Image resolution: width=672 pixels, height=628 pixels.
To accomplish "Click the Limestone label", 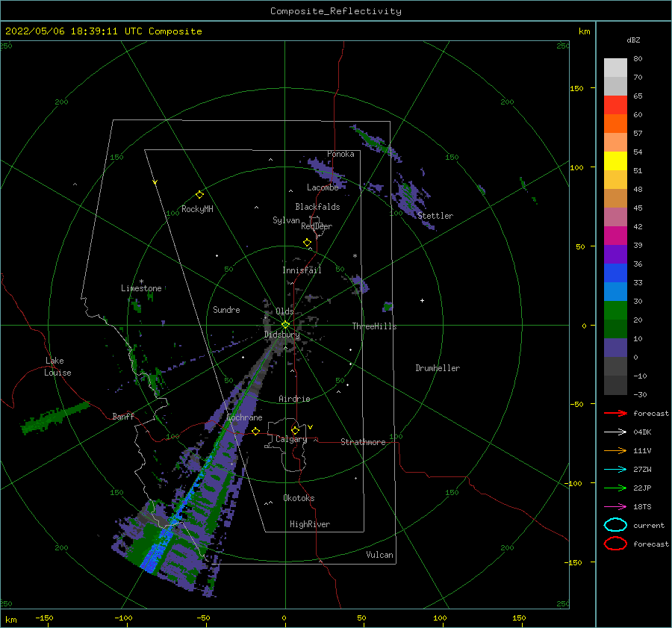I will (141, 288).
